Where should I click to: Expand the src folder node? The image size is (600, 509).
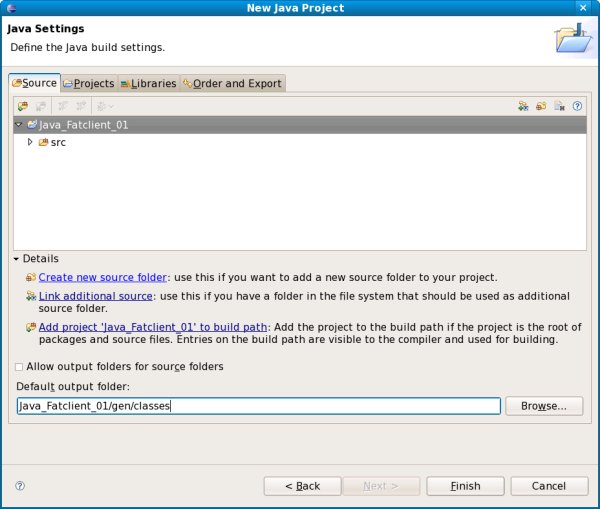tap(30, 142)
